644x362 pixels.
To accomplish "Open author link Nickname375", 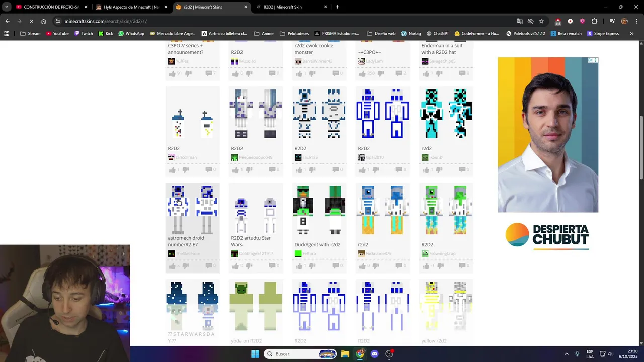I will (x=379, y=254).
